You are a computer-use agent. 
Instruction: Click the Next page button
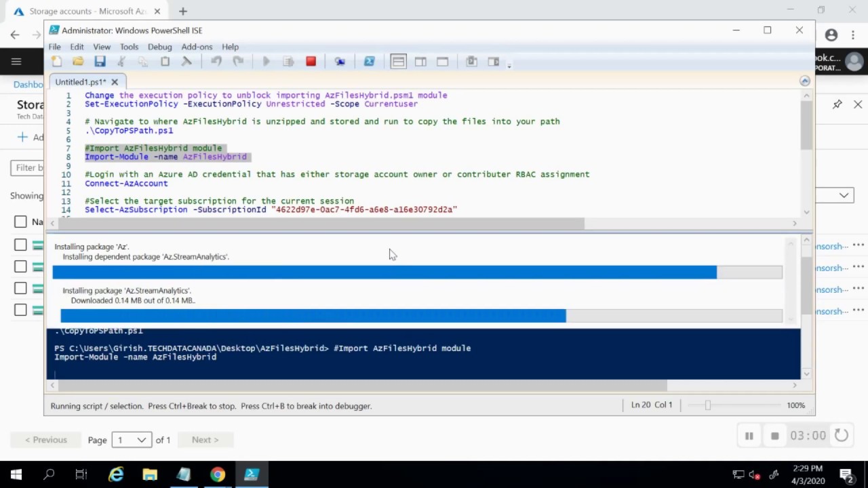[x=205, y=440]
